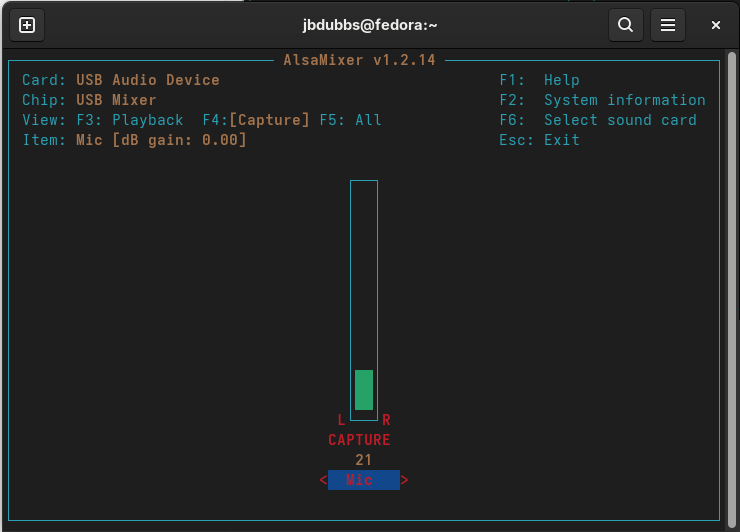
Task: Click the green level in the Mic volume bar
Action: coord(364,390)
